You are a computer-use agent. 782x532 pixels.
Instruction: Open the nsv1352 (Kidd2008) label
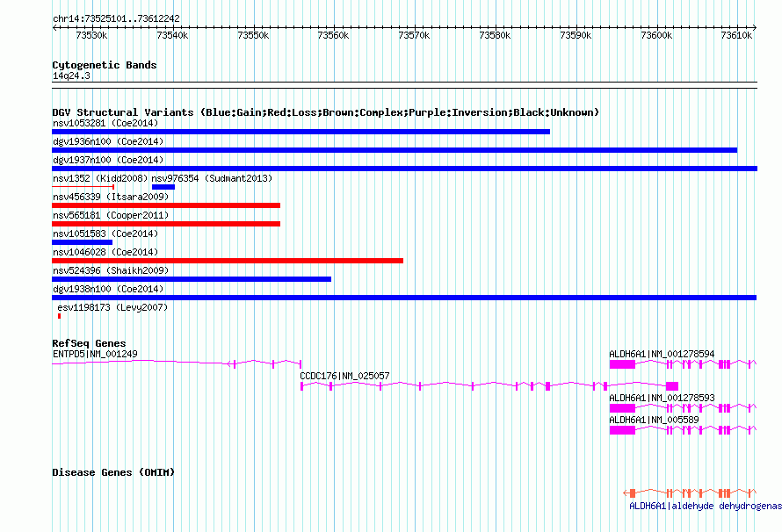point(100,178)
